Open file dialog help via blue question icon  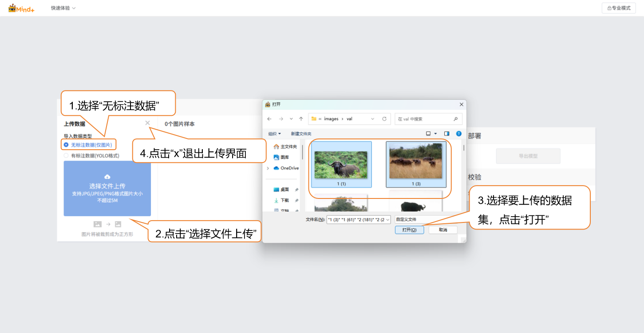click(x=458, y=134)
